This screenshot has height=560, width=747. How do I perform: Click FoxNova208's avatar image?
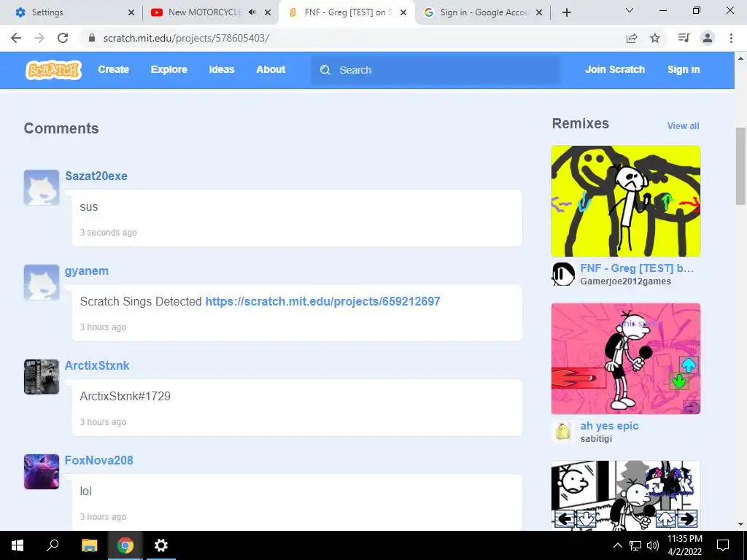point(42,472)
